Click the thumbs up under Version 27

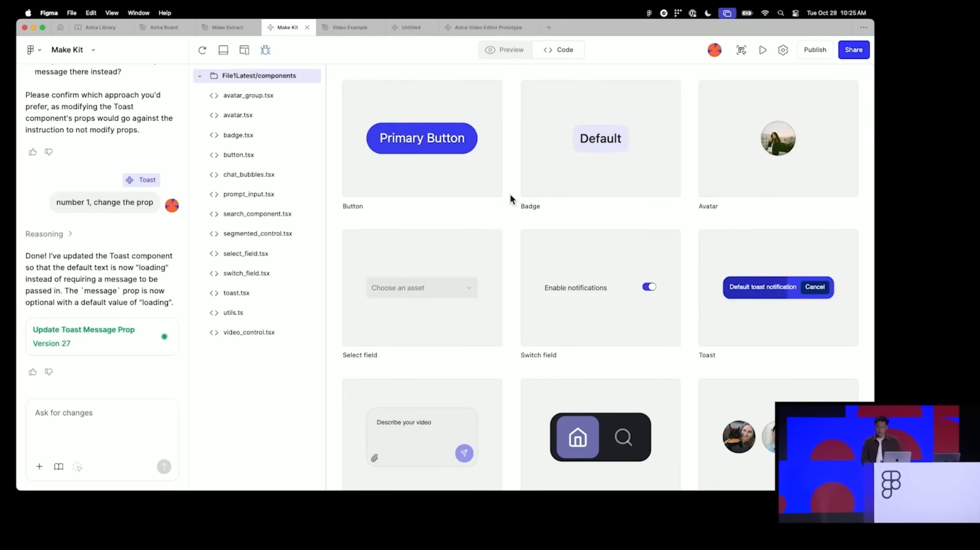click(x=33, y=372)
